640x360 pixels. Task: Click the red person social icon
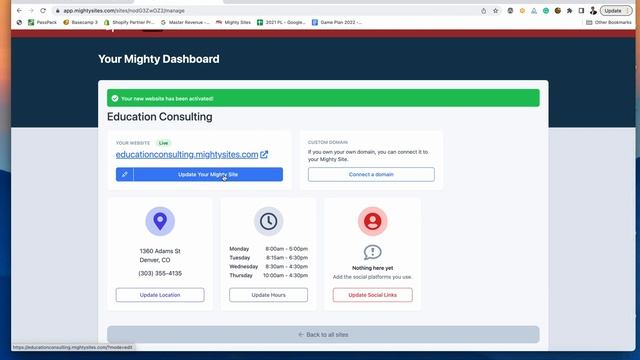[x=372, y=221]
